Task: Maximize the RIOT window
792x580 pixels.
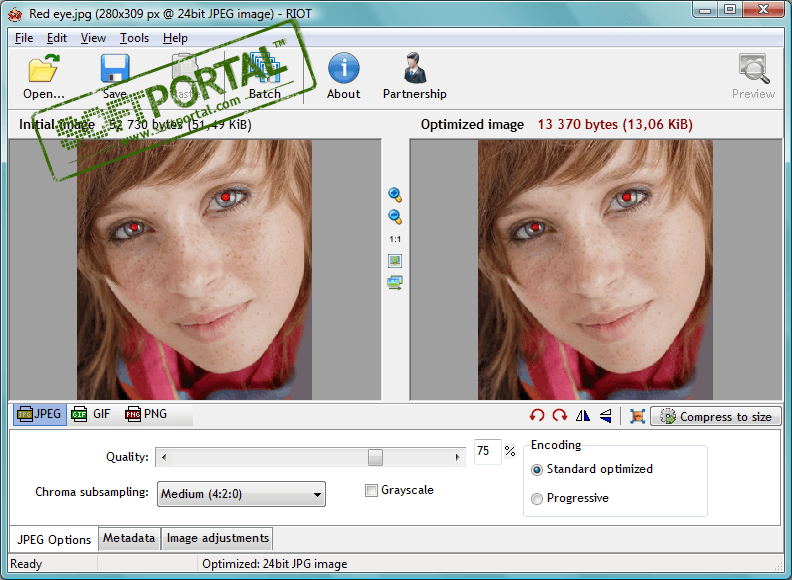Action: [x=730, y=10]
